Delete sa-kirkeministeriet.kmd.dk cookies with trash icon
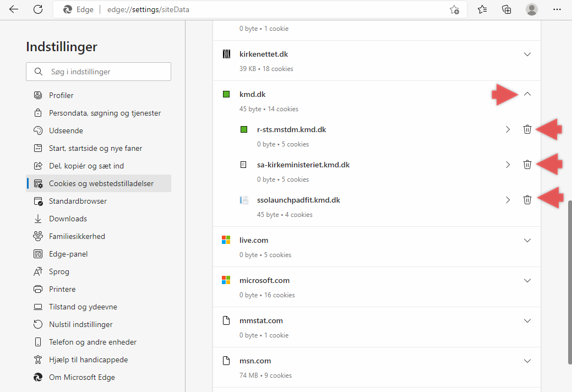The height and width of the screenshot is (392, 572). [x=527, y=165]
